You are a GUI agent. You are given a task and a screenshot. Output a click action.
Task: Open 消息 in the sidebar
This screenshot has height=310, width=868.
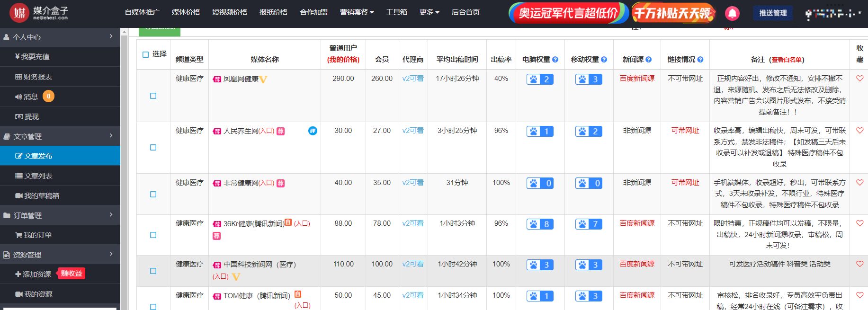[60, 97]
